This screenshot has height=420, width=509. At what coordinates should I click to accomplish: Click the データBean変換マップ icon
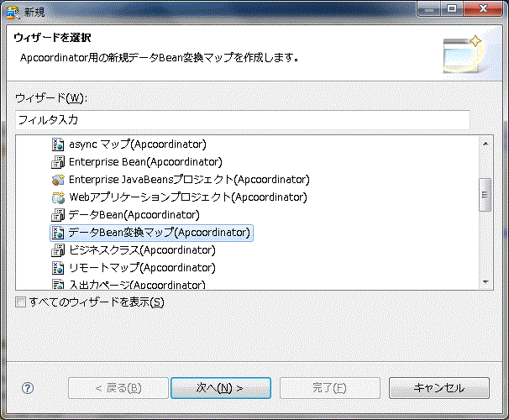(x=58, y=233)
